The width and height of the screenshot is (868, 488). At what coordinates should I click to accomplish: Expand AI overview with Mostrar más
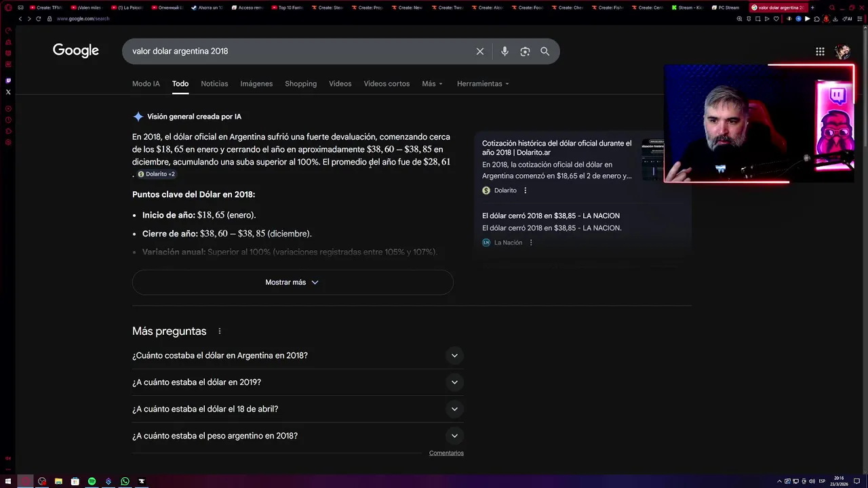292,282
